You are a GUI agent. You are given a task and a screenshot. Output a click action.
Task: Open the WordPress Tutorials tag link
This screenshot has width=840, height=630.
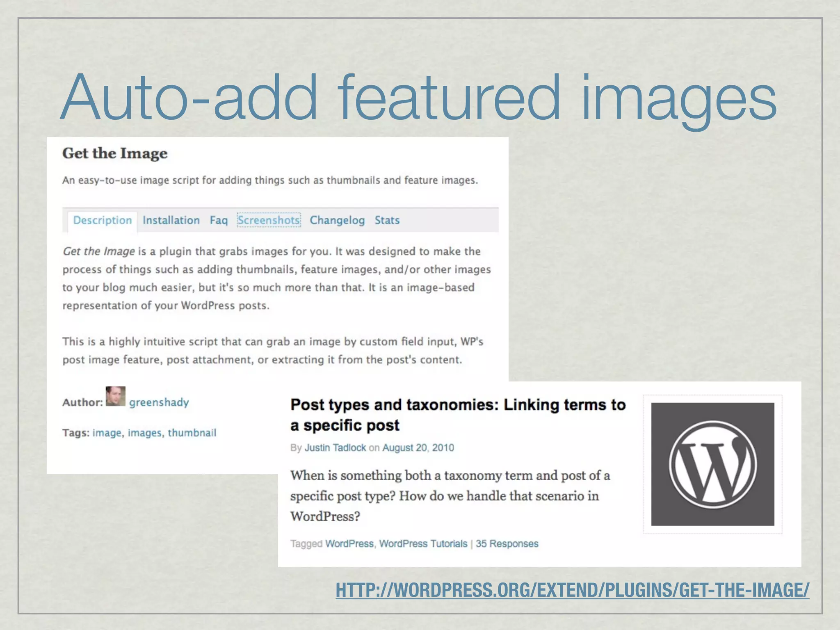pyautogui.click(x=423, y=543)
